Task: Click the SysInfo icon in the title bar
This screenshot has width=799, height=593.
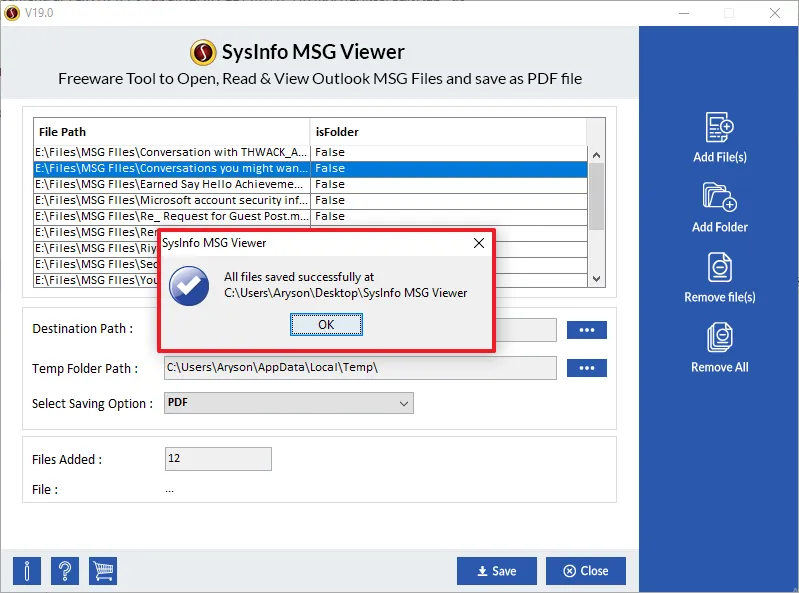Action: tap(11, 13)
